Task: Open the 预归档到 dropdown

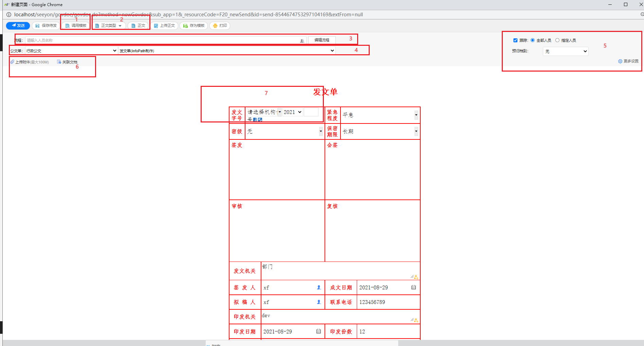Action: [565, 52]
